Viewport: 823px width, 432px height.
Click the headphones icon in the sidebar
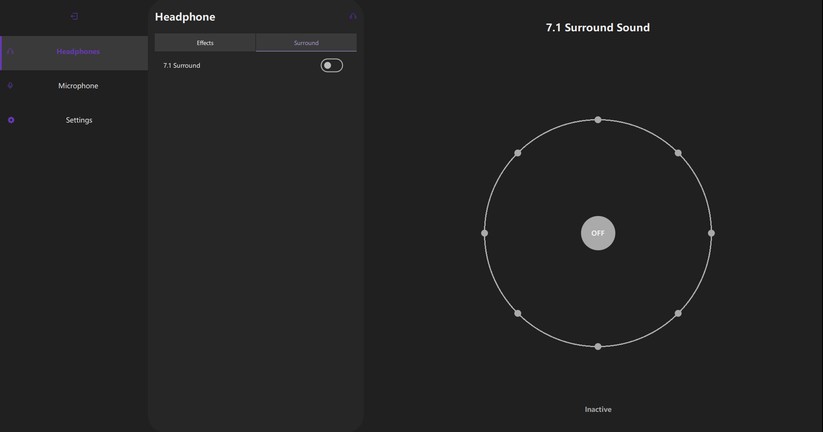[x=10, y=51]
